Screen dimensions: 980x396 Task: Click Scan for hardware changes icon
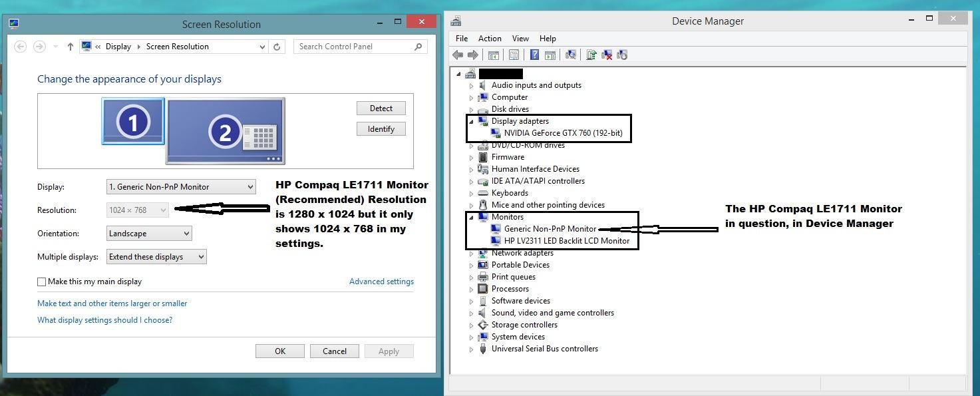click(x=571, y=55)
